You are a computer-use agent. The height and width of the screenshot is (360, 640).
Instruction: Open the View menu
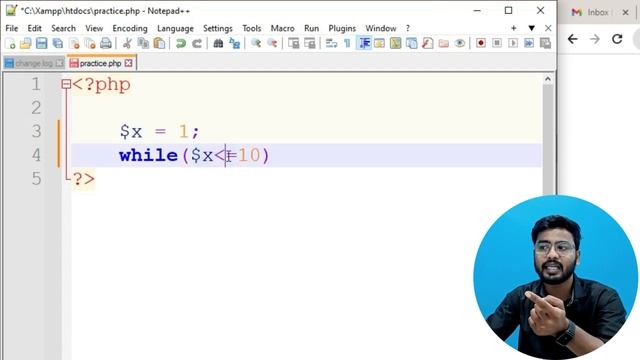[94, 28]
